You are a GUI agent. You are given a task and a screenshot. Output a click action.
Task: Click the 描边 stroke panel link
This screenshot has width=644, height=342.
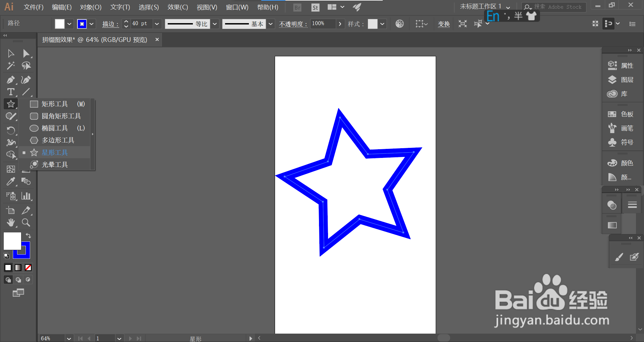pos(110,24)
